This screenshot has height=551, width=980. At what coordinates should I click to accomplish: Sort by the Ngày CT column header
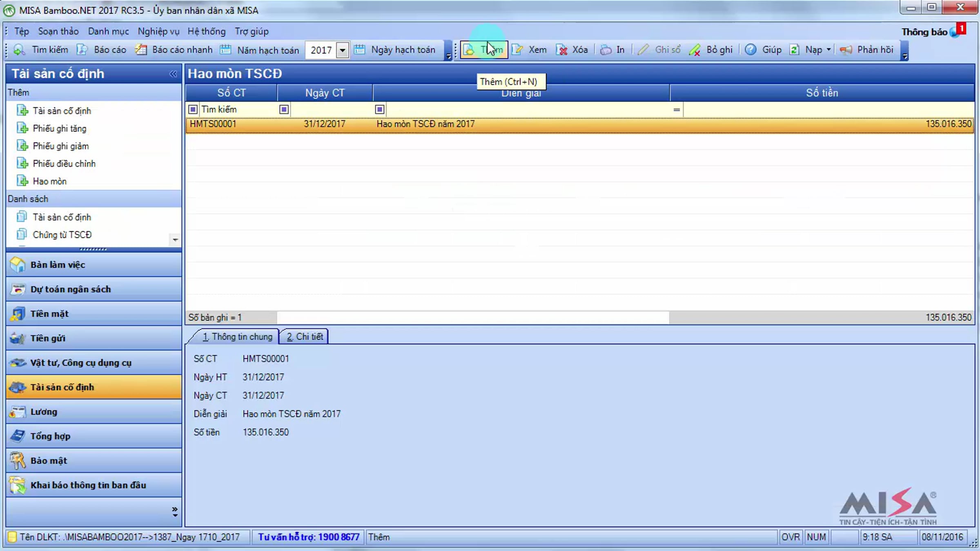tap(325, 93)
